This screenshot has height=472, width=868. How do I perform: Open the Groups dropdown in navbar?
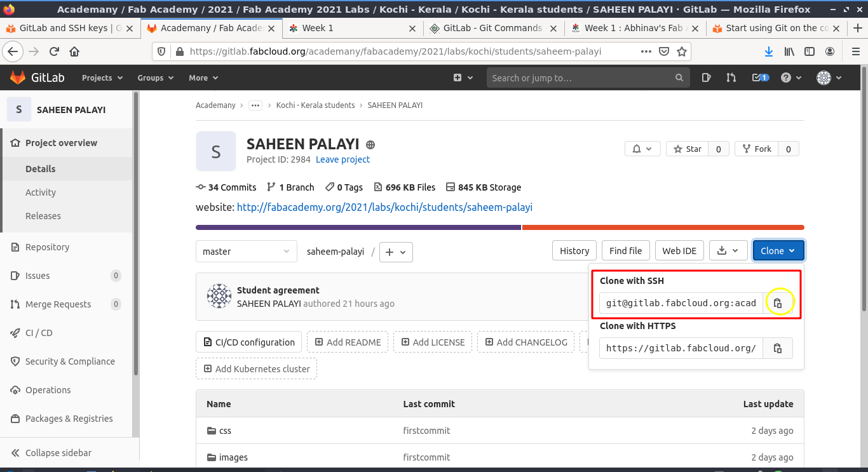pyautogui.click(x=155, y=78)
